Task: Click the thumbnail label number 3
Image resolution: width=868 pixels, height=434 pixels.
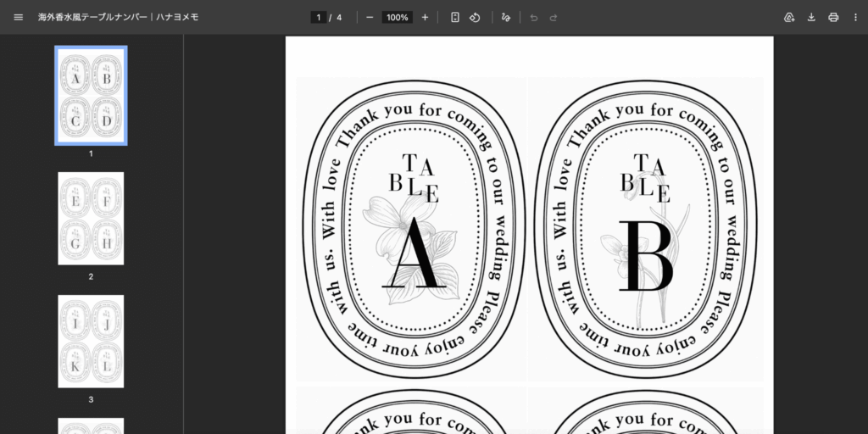Action: point(91,399)
